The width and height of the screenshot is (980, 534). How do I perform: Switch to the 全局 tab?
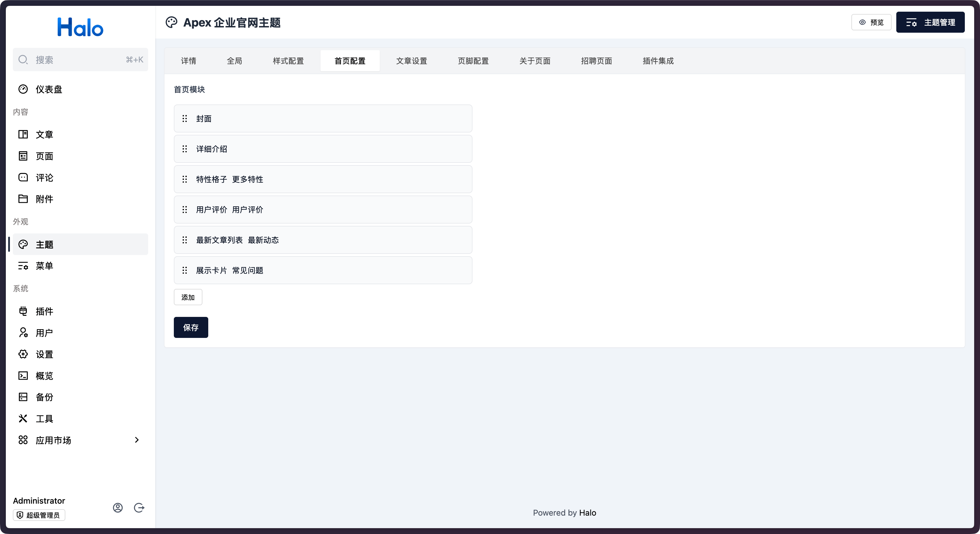tap(235, 60)
